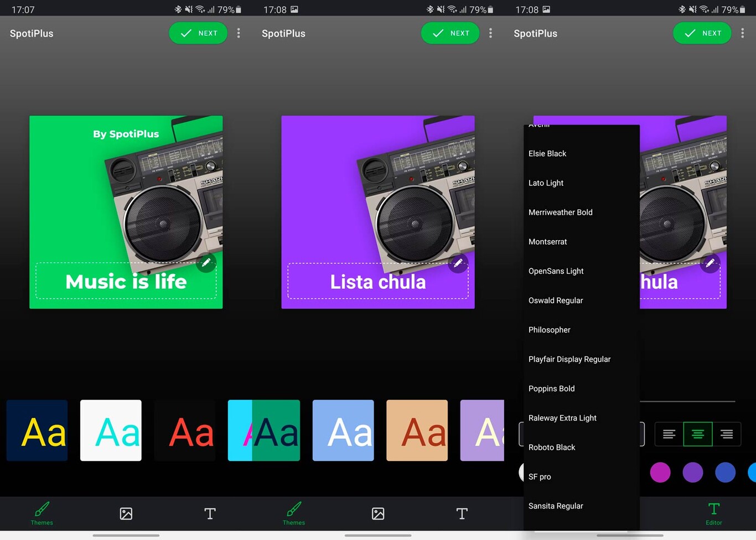Viewport: 756px width, 540px height.
Task: Pick the magenta color swatch
Action: click(660, 472)
